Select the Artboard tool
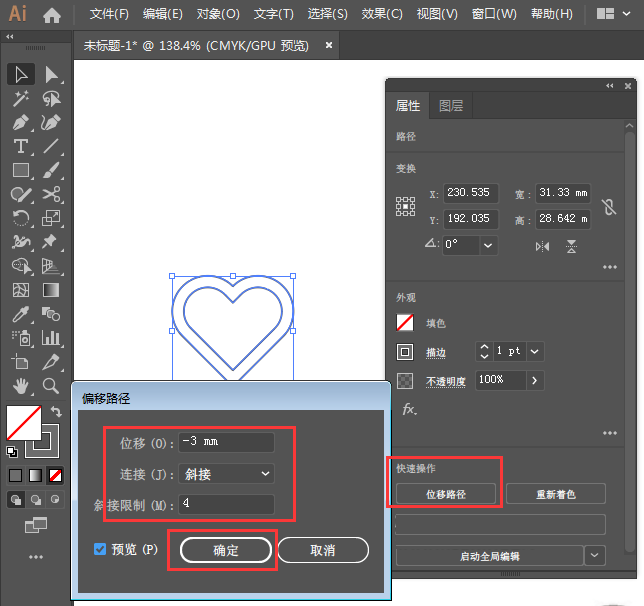This screenshot has height=606, width=644. pos(21,362)
